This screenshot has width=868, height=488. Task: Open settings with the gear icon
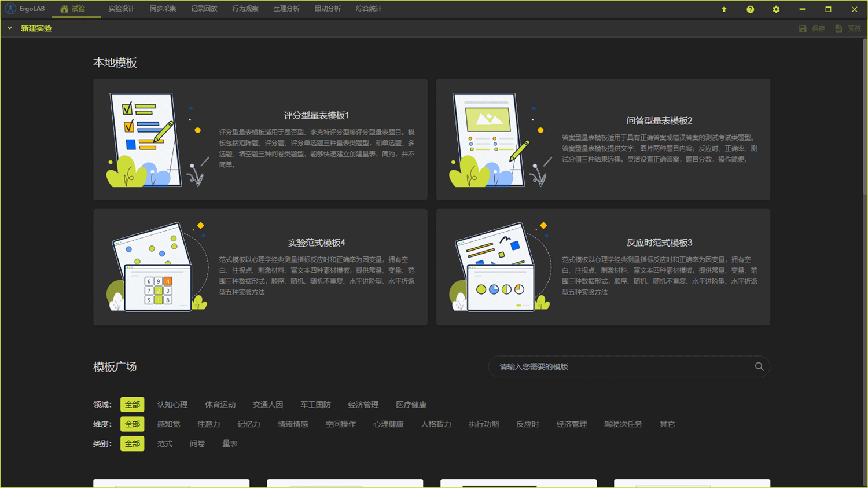(776, 9)
